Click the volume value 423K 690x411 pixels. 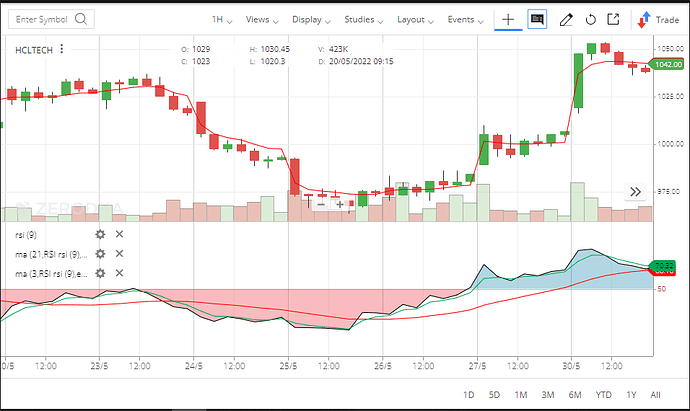pyautogui.click(x=338, y=49)
